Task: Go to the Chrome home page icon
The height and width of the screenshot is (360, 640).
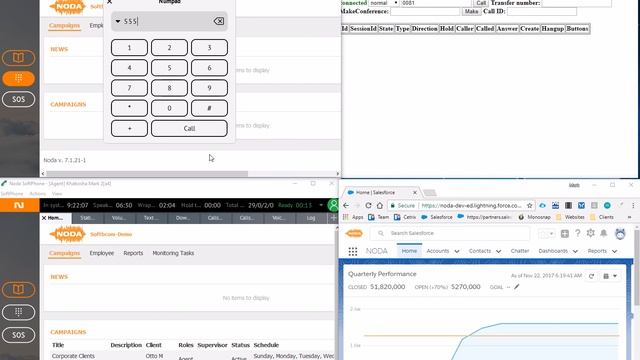Action: point(380,205)
